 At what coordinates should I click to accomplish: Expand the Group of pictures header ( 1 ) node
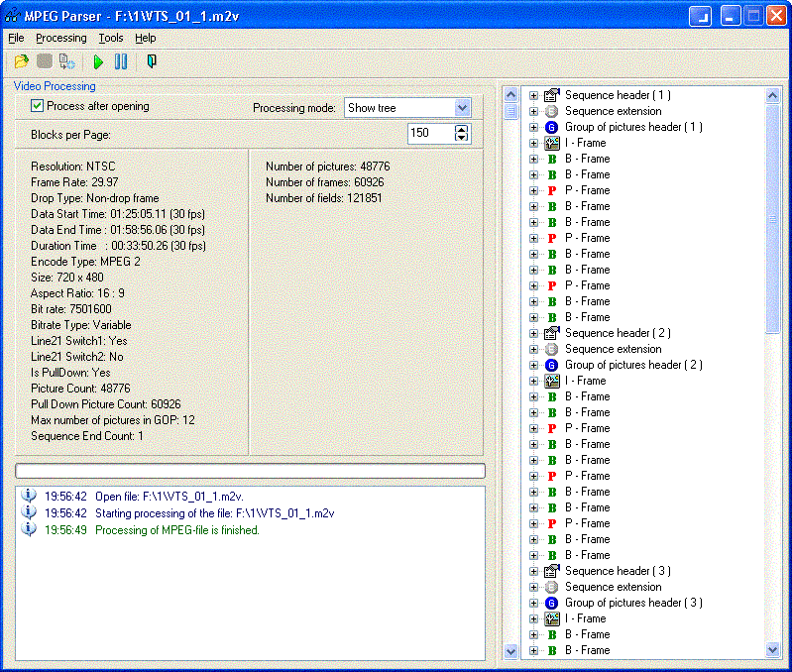(533, 127)
